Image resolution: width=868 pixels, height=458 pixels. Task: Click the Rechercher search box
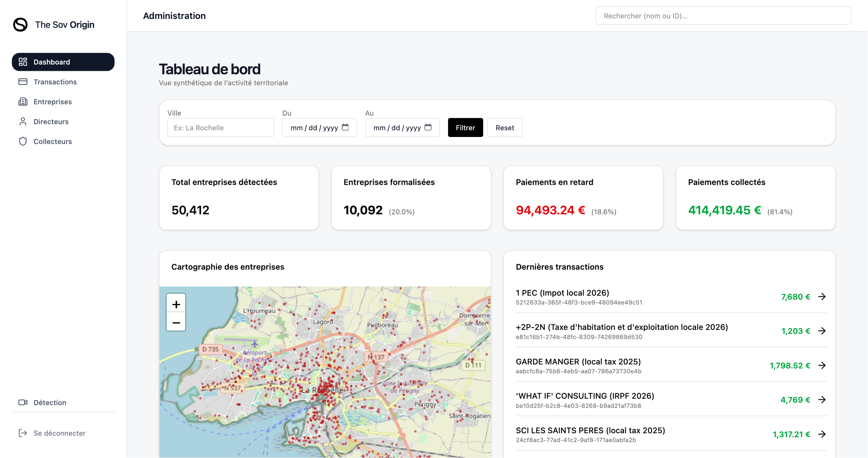coord(723,16)
